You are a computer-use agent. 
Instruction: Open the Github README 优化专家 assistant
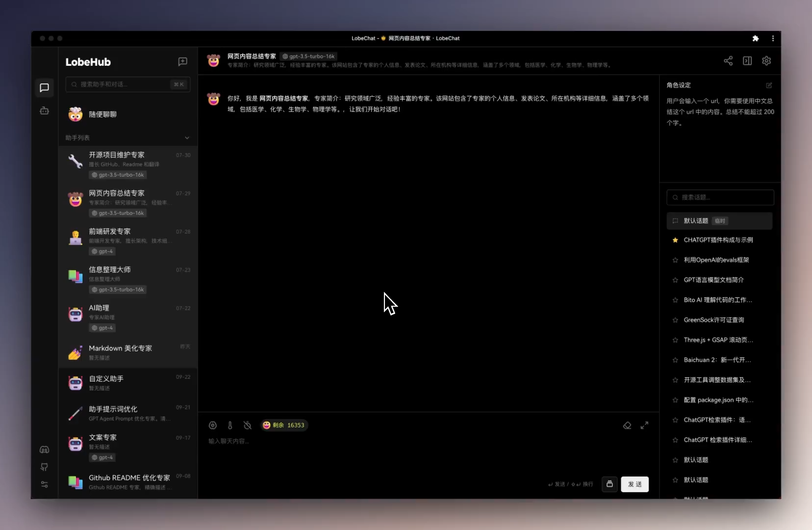click(128, 483)
